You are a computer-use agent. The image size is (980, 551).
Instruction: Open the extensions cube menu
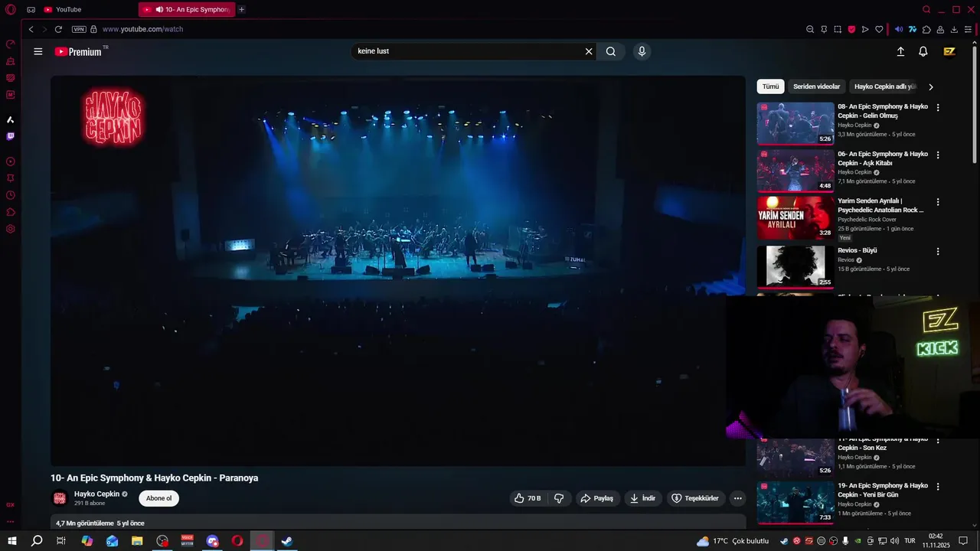click(x=926, y=29)
